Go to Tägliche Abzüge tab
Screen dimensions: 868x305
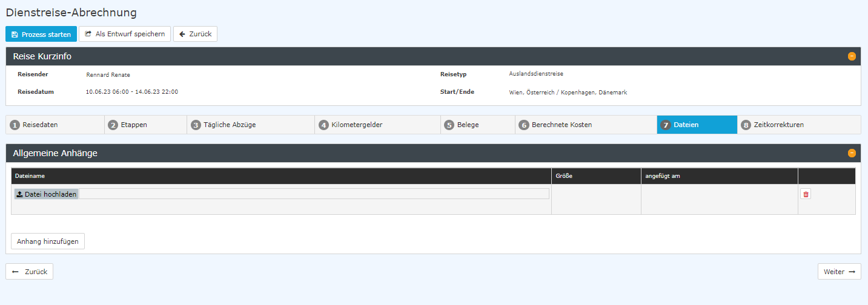(250, 125)
